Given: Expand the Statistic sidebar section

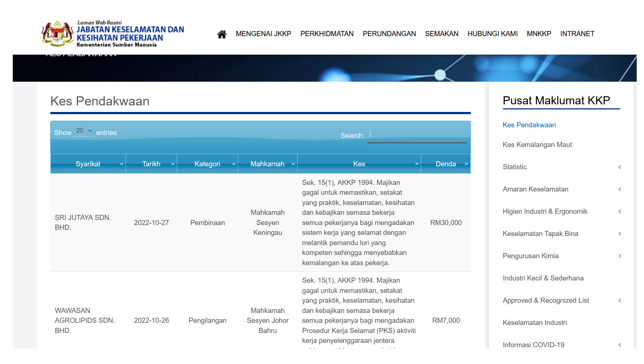Looking at the screenshot, I should click(619, 167).
